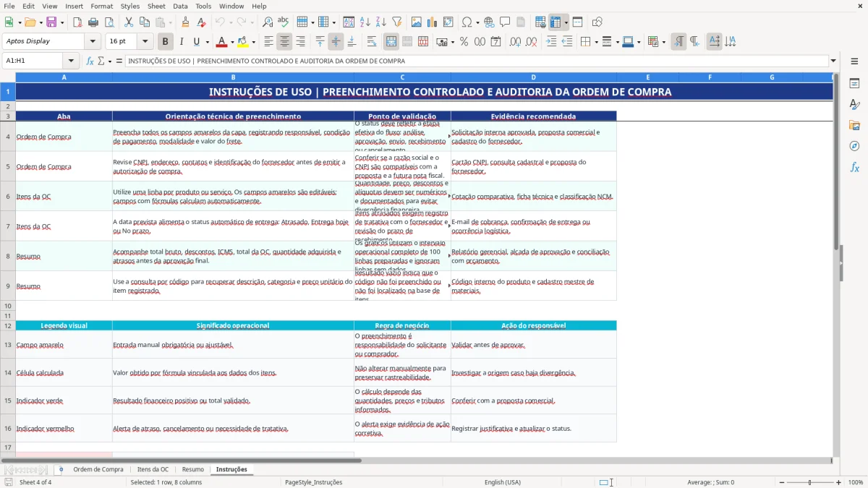This screenshot has height=488, width=868.
Task: Toggle Bold formatting
Action: (166, 42)
